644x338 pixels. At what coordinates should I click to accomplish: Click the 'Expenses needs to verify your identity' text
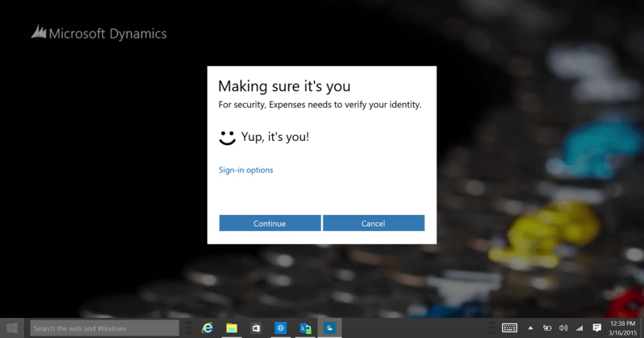(x=345, y=105)
